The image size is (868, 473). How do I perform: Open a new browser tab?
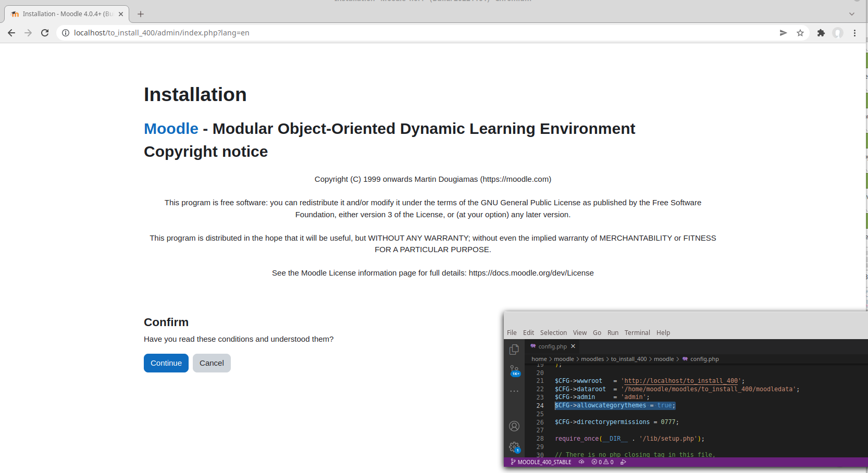tap(140, 14)
